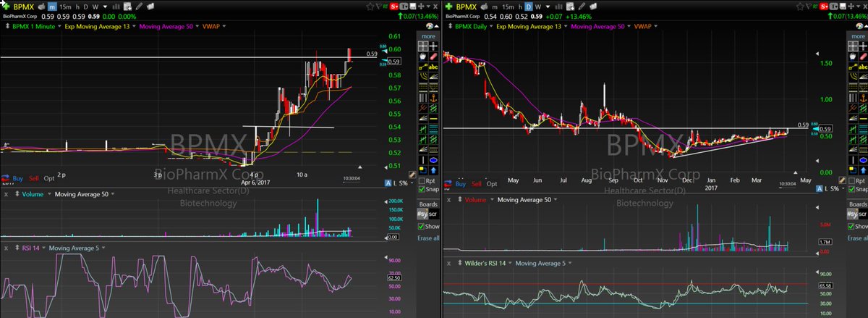This screenshot has height=318, width=868.
Task: Select abc text tool in left drawing toolbar
Action: (432, 66)
